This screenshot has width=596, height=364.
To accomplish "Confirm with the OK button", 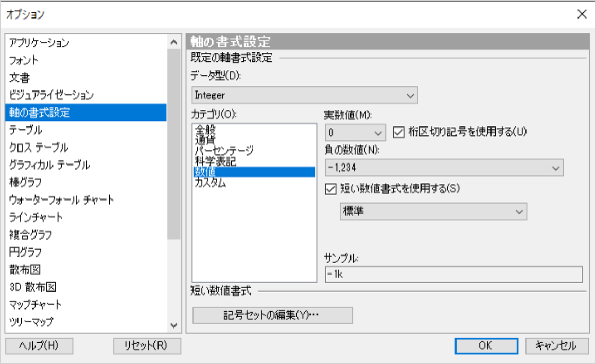I will [x=486, y=346].
